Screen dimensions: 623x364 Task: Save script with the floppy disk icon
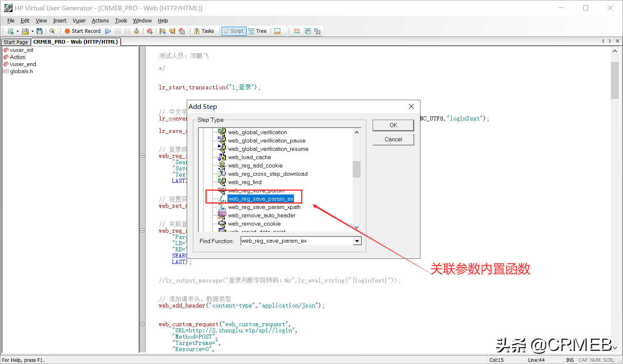[x=40, y=31]
